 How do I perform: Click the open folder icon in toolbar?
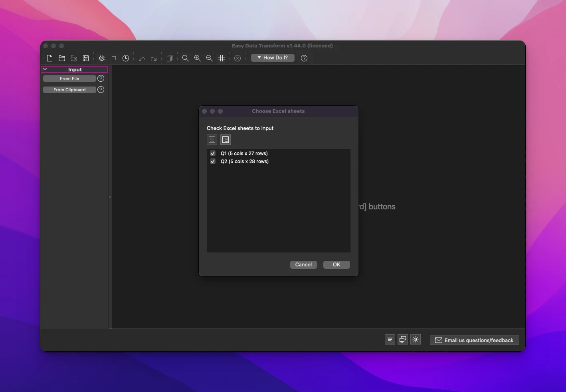[x=62, y=58]
